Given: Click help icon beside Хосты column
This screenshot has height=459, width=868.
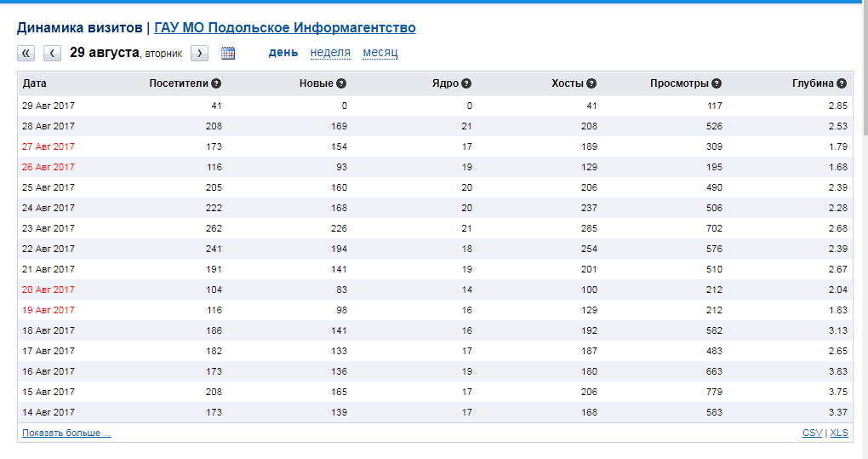Looking at the screenshot, I should 591,83.
